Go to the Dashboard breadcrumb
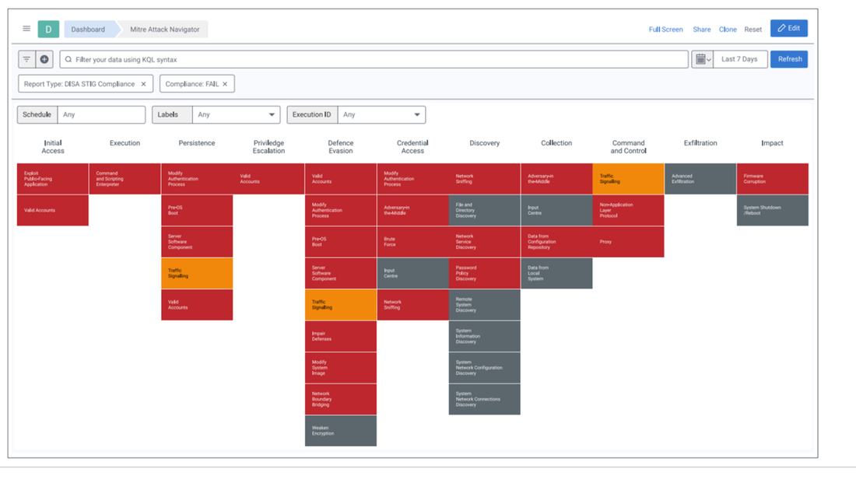 tap(88, 30)
